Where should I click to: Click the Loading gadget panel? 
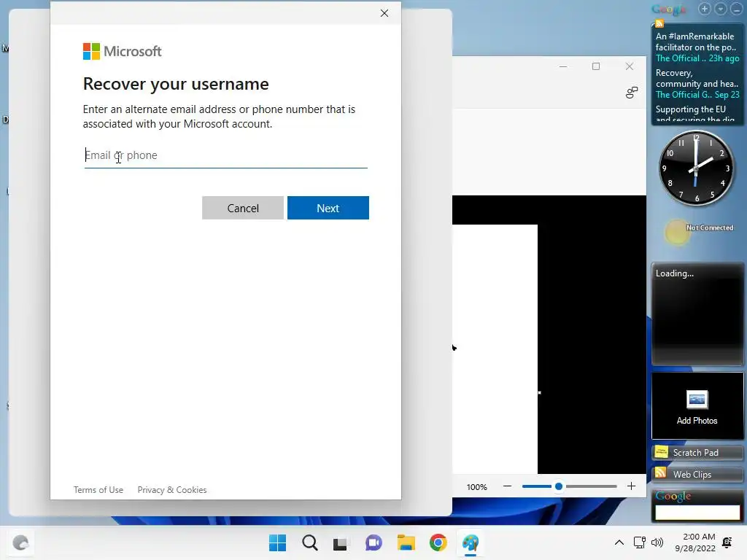tap(697, 314)
